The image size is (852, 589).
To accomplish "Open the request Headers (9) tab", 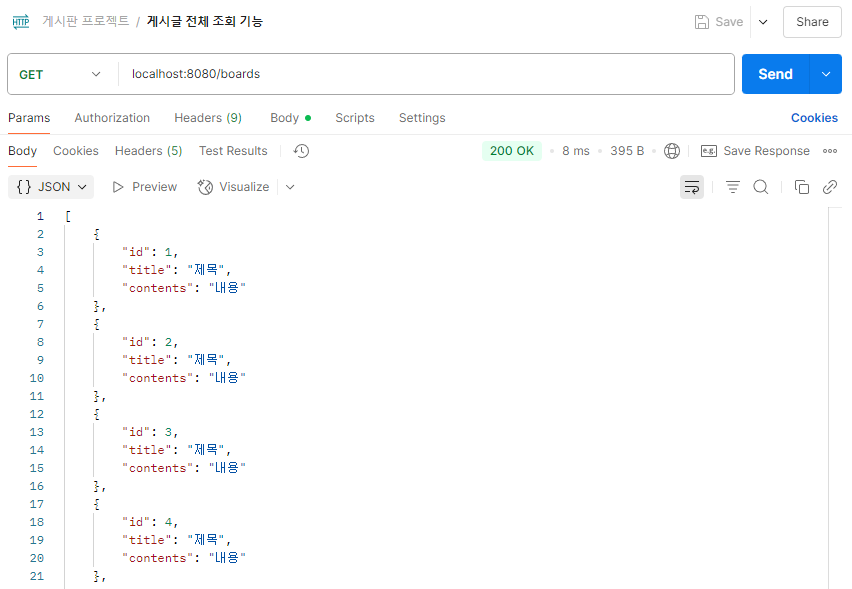I will 208,118.
